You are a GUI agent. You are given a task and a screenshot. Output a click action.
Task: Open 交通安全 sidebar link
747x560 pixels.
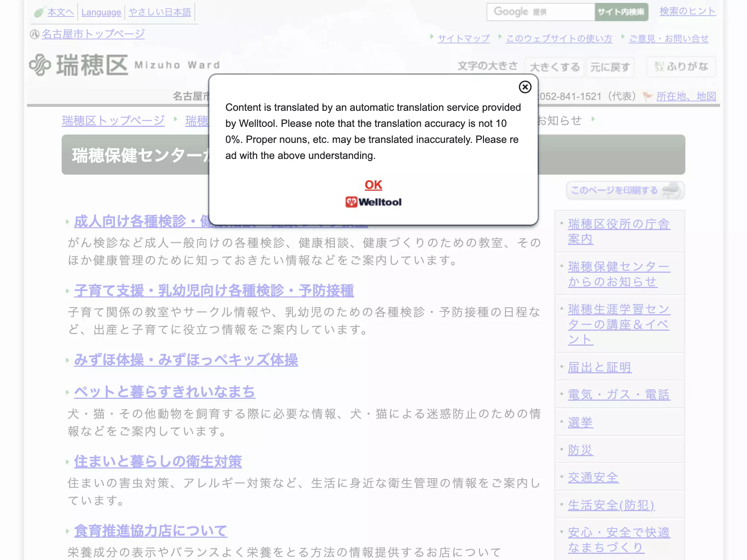point(593,477)
